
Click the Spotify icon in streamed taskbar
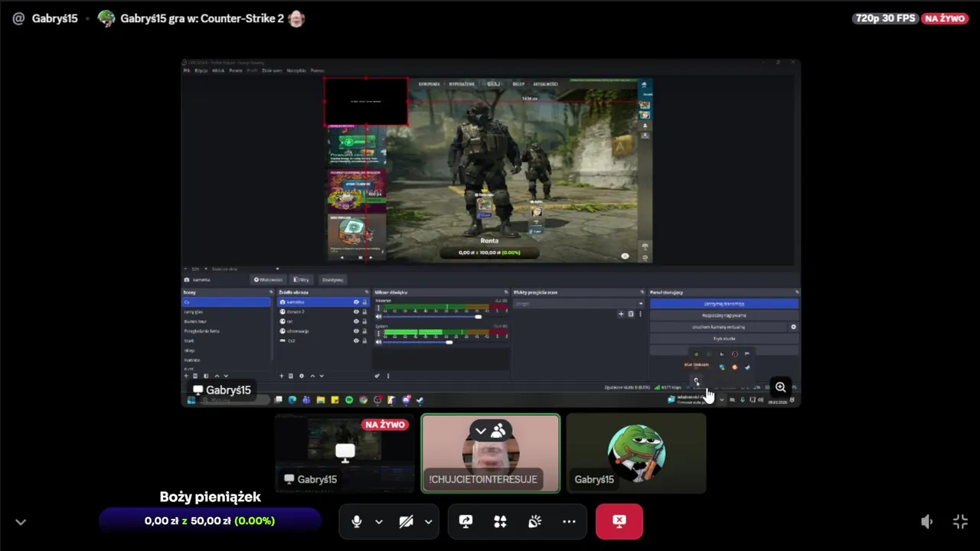click(x=349, y=399)
